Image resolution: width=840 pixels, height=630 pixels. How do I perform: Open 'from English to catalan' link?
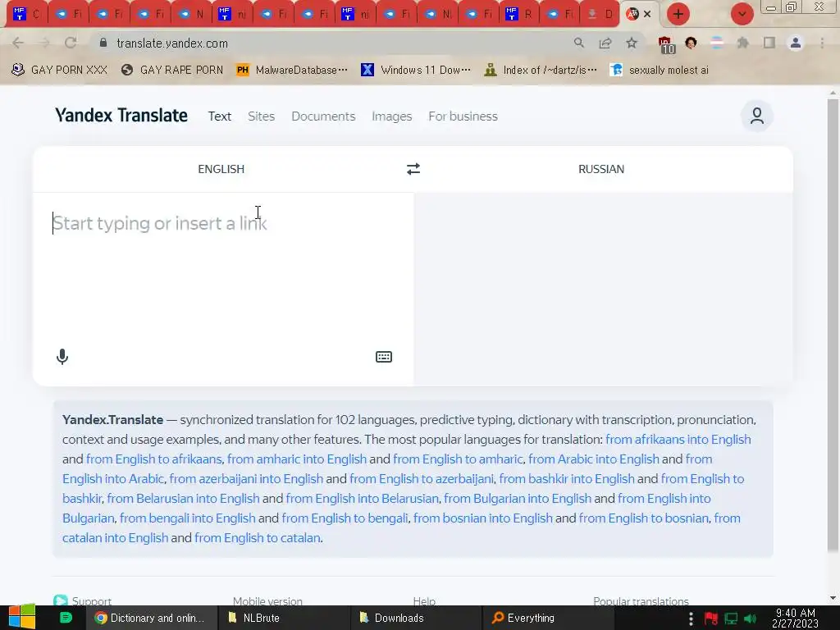tap(257, 538)
